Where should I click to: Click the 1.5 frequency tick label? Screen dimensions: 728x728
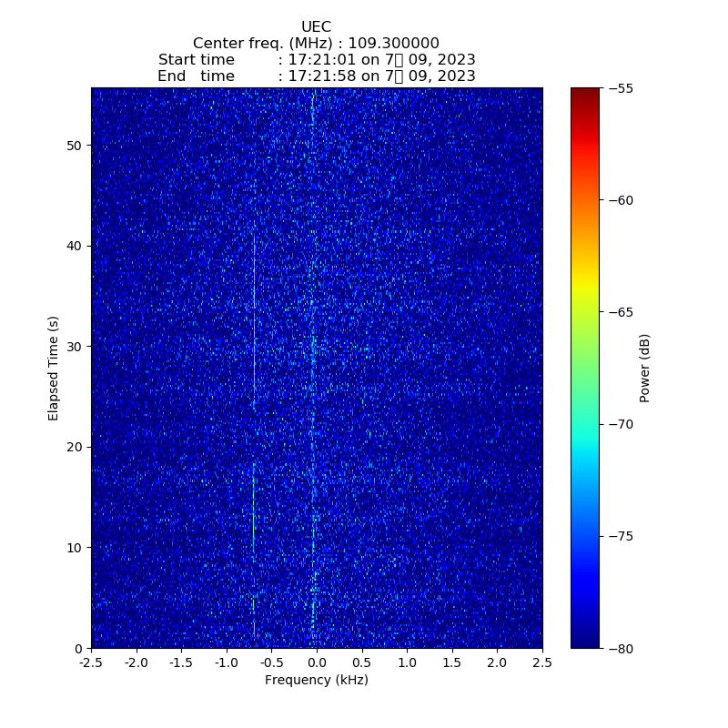click(x=451, y=662)
